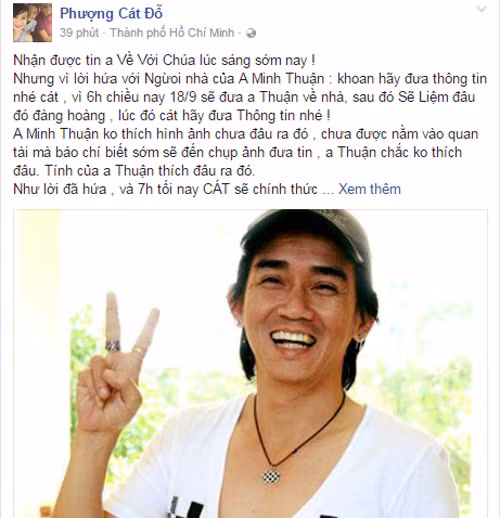
Task: Click the text line ending with thích đâu ra đó
Action: (x=134, y=171)
